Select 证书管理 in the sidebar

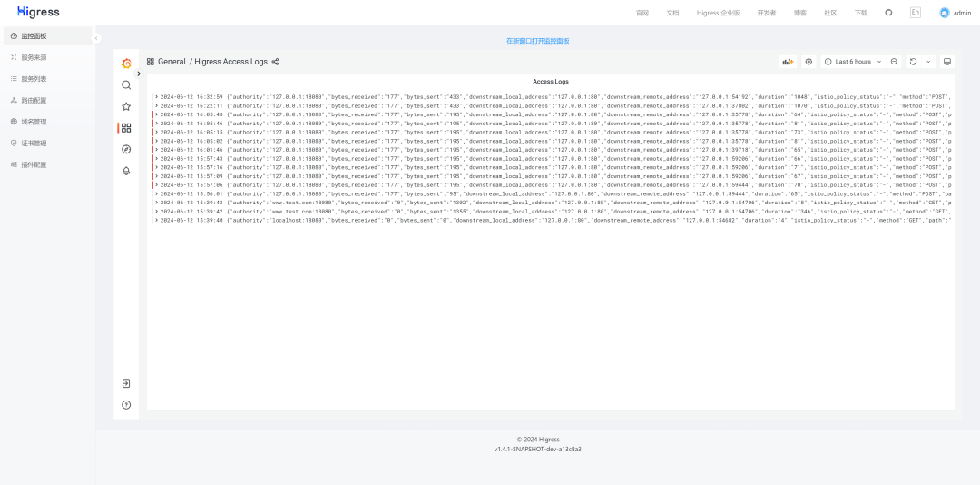(x=47, y=144)
